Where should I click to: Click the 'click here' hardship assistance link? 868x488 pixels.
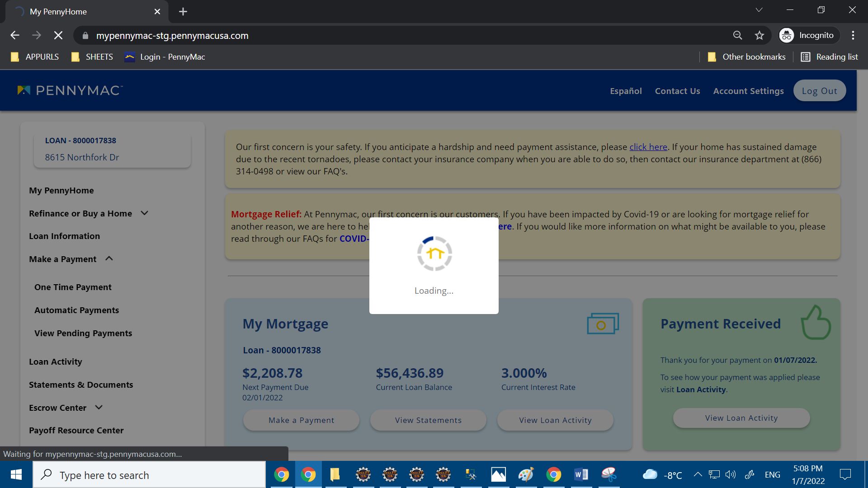648,147
